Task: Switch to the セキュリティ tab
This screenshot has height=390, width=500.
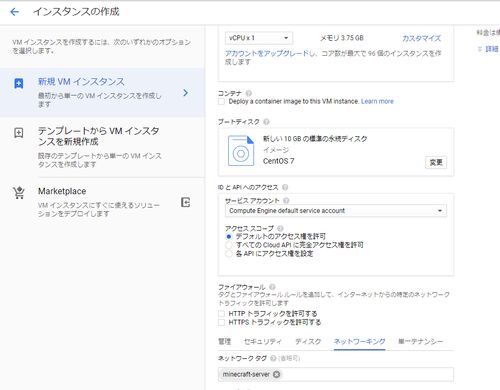Action: click(x=263, y=341)
